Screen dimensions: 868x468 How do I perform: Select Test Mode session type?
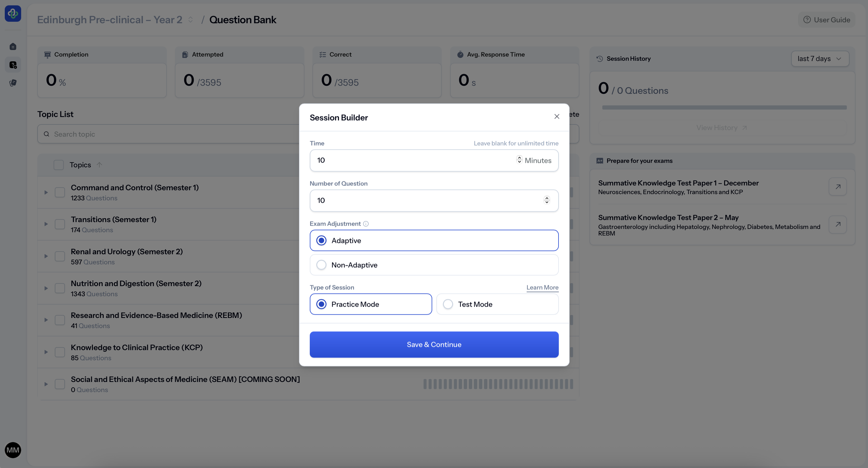click(448, 304)
